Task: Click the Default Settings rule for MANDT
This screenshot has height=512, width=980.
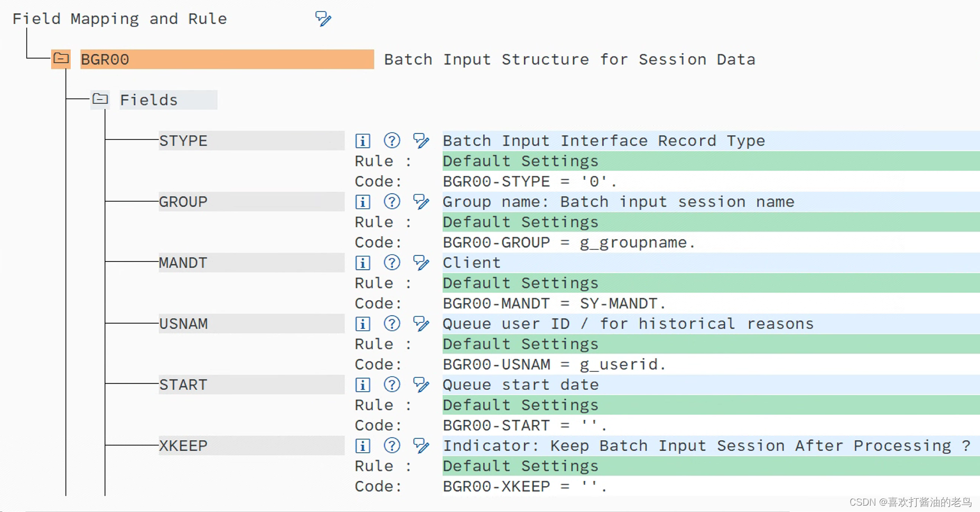Action: coord(520,283)
